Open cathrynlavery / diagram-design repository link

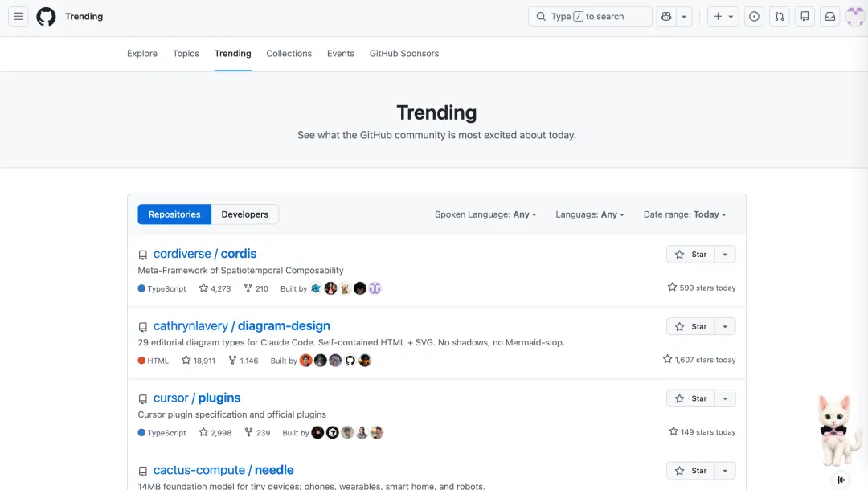(242, 326)
